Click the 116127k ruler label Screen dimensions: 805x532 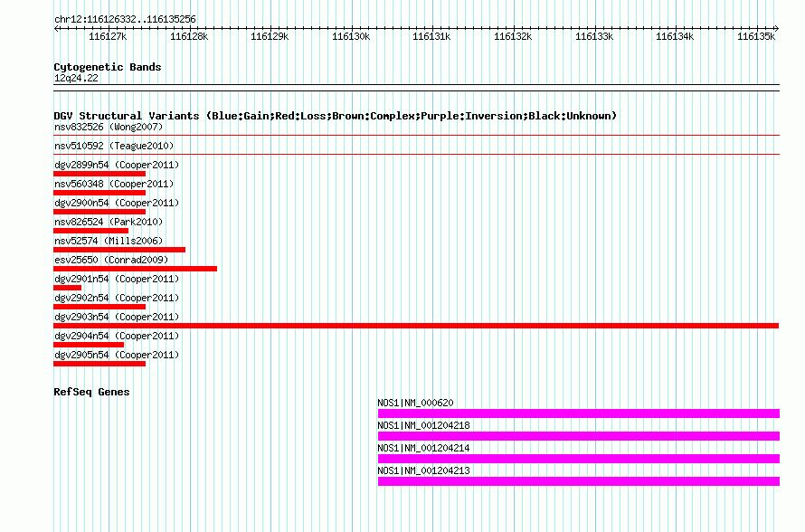coord(108,36)
